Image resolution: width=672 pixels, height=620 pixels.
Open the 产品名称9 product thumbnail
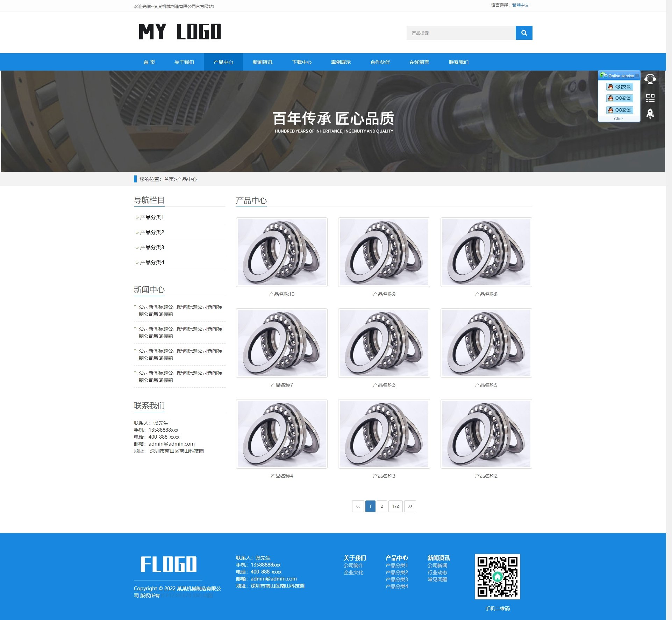[x=384, y=252]
